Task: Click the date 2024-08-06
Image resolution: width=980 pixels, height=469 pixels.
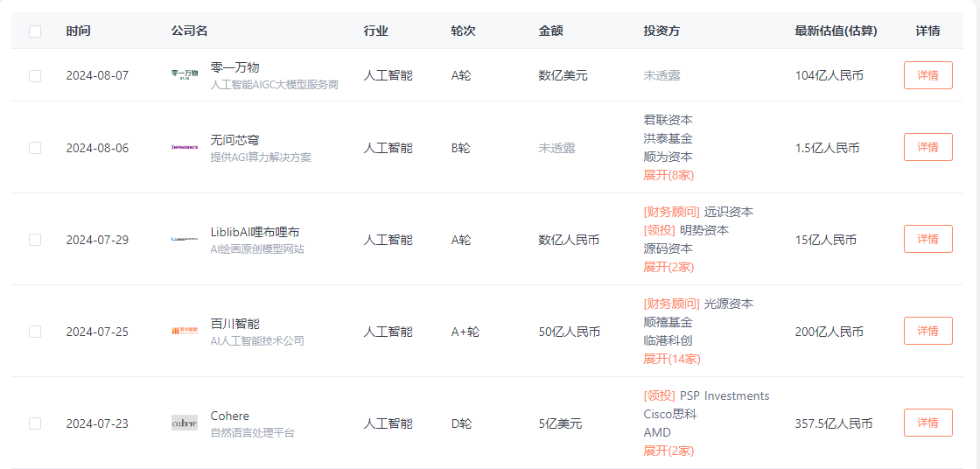Action: 97,148
